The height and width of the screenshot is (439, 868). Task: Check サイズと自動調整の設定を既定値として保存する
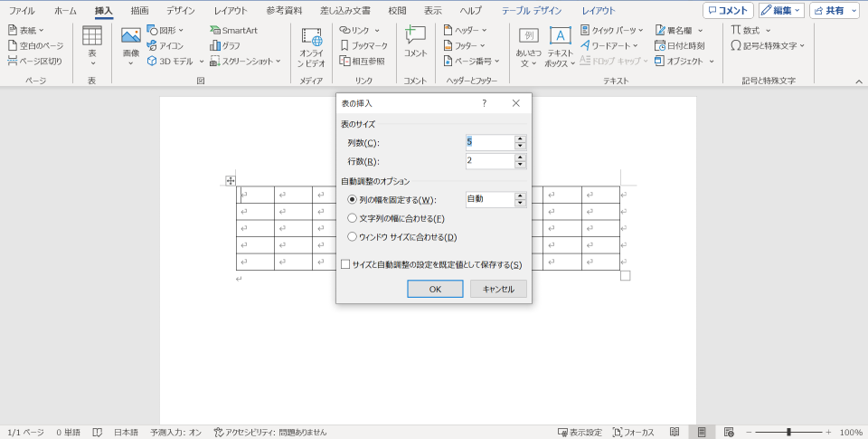click(x=345, y=264)
